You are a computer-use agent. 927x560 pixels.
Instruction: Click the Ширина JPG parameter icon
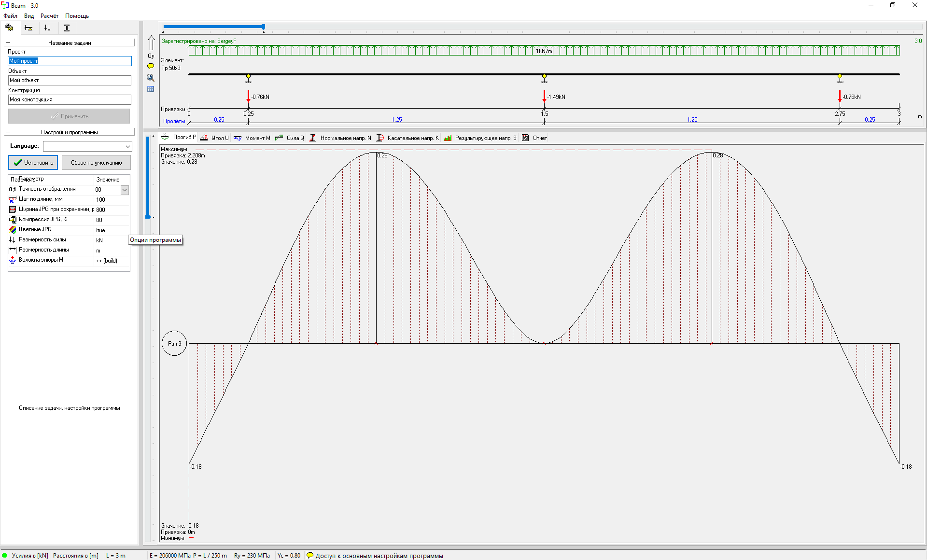coord(13,210)
